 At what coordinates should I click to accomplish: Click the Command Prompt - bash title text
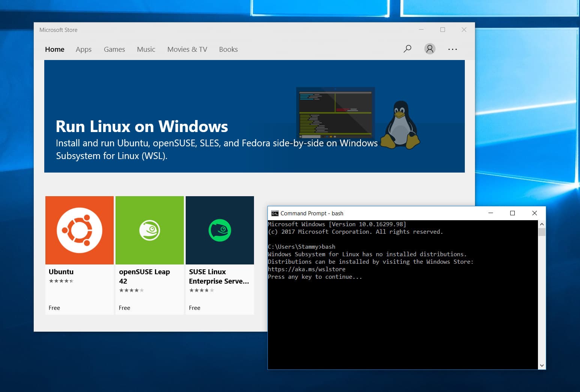tap(312, 213)
